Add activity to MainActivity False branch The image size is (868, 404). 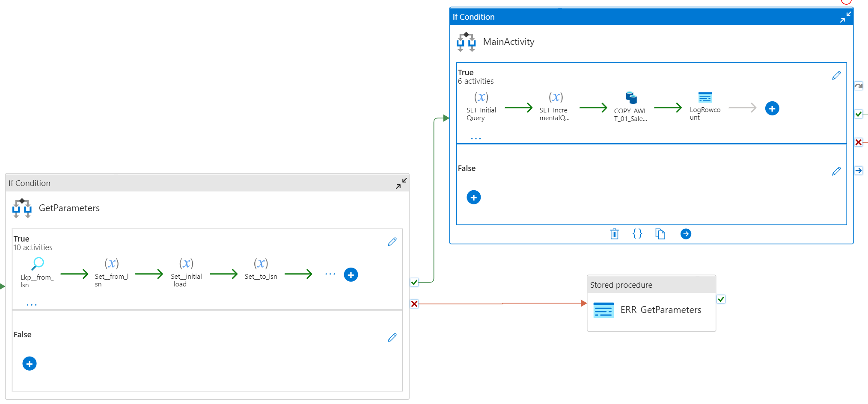click(x=473, y=198)
